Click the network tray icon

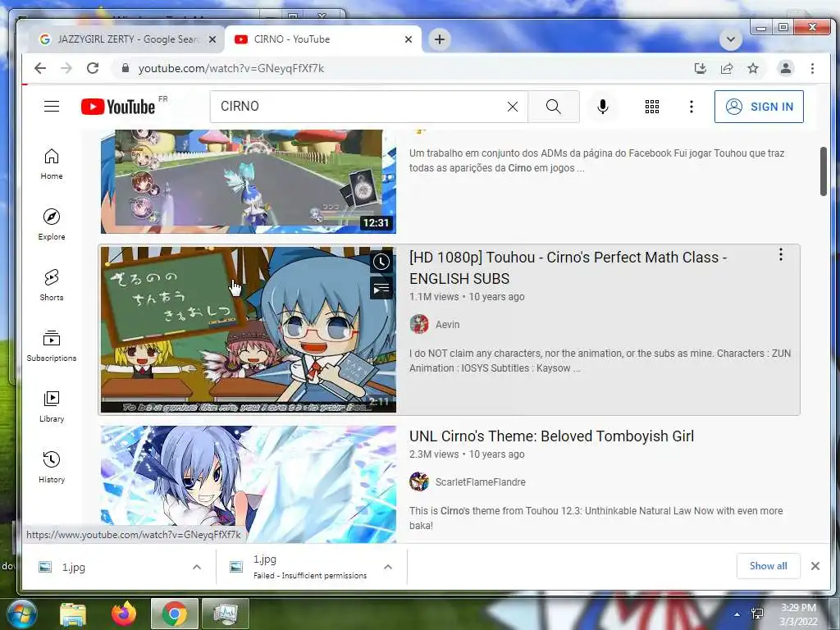[757, 614]
